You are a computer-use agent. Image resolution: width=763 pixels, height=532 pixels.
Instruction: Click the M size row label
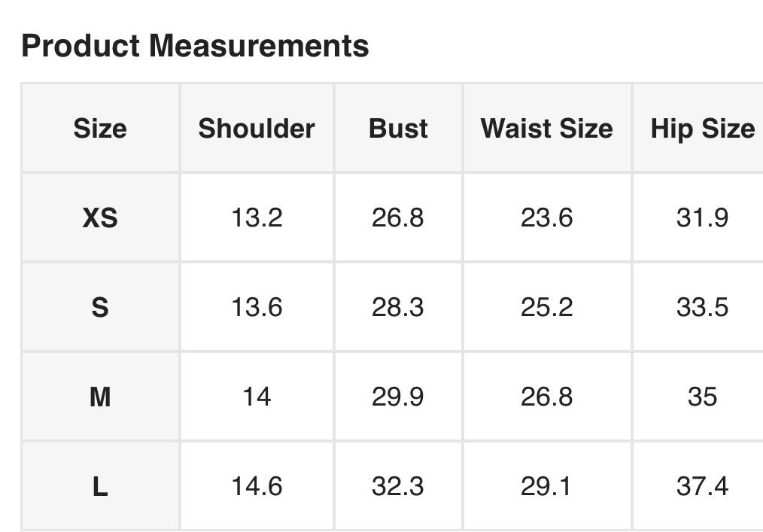[100, 397]
